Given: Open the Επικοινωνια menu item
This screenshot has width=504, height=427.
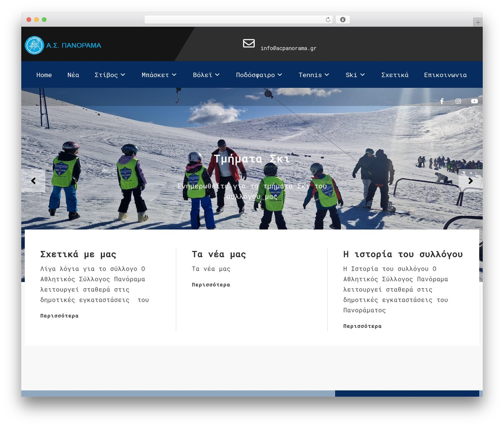Looking at the screenshot, I should (445, 75).
